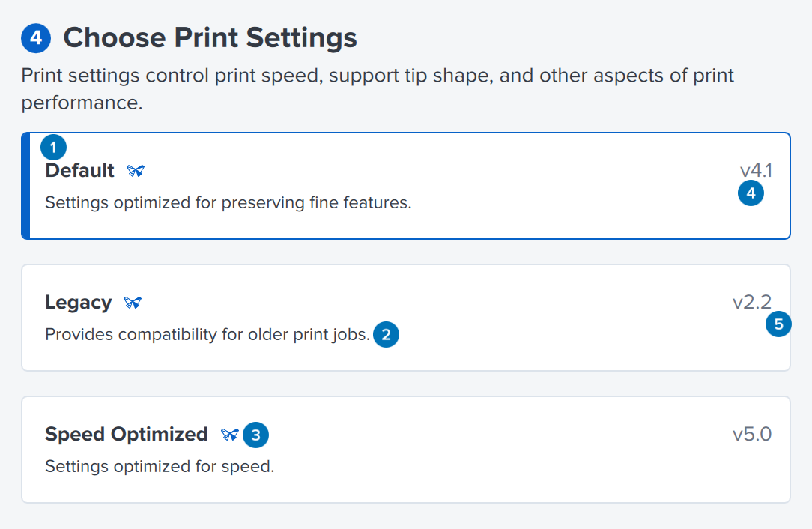Click the step 4 circle beside the heading
Image resolution: width=812 pixels, height=529 pixels.
tap(36, 37)
